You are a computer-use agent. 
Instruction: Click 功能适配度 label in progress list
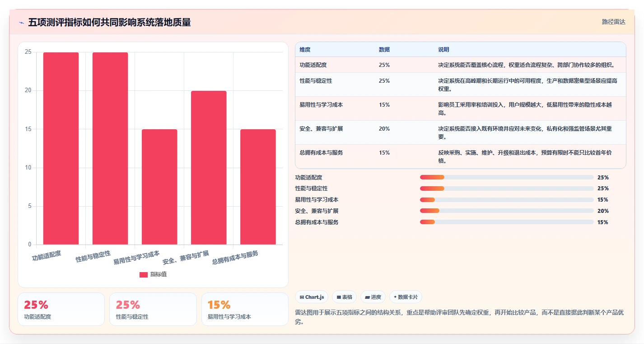308,178
